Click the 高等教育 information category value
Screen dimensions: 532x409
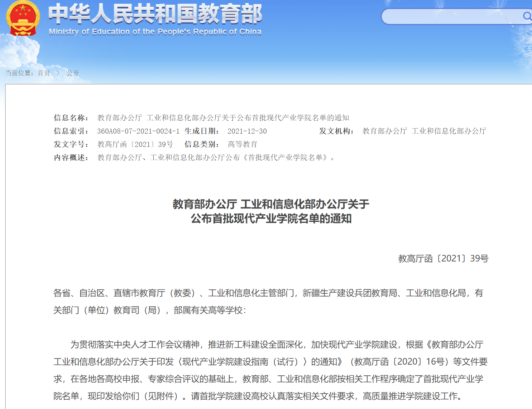pos(243,144)
